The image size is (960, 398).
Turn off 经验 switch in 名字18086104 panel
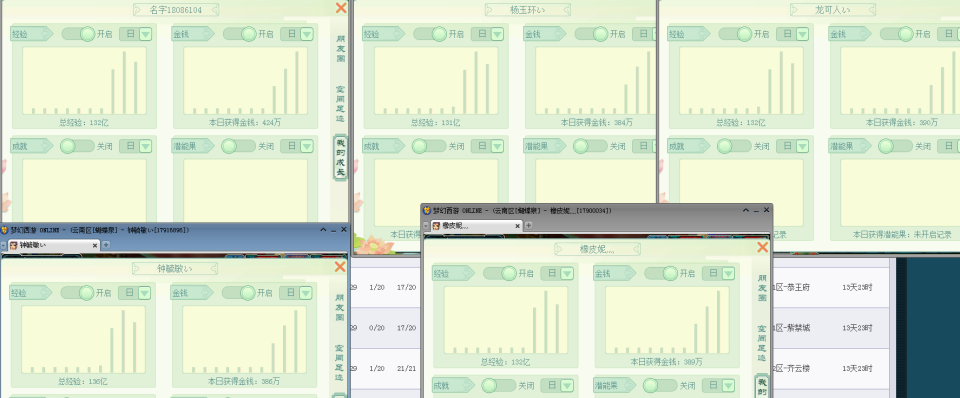point(79,34)
